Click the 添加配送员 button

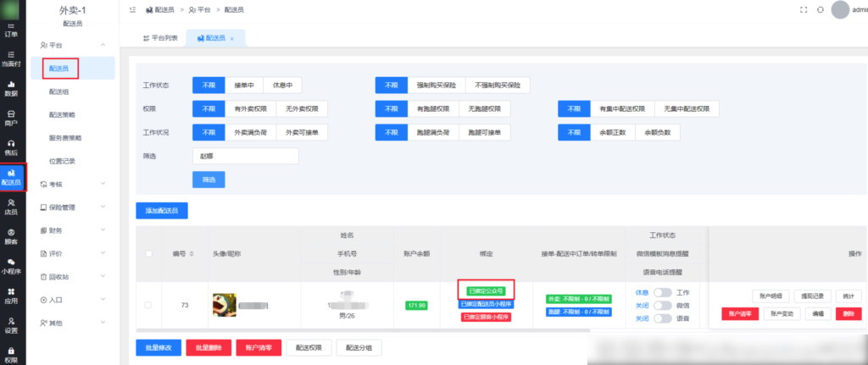[162, 211]
